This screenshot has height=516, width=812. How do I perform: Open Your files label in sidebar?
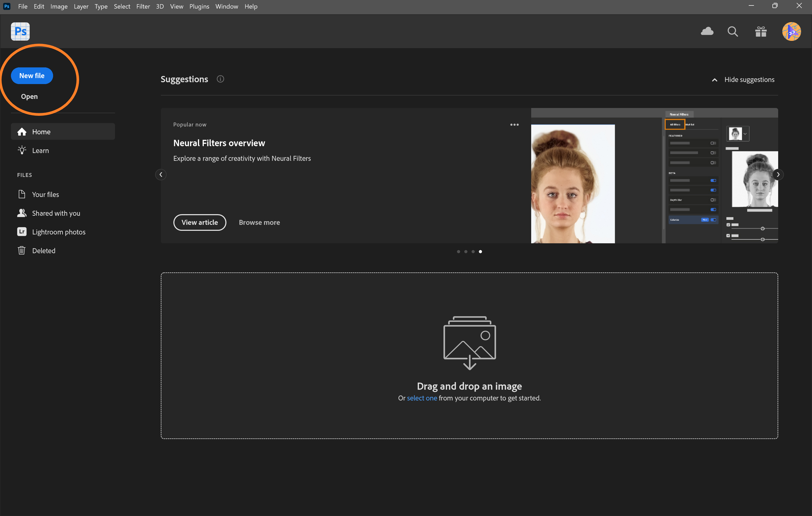coord(46,194)
